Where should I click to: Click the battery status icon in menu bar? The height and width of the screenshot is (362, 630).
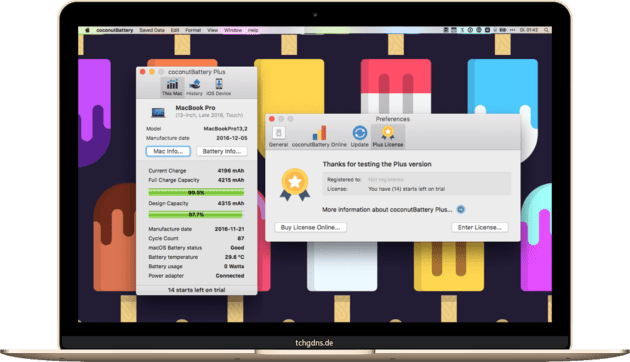[x=503, y=30]
